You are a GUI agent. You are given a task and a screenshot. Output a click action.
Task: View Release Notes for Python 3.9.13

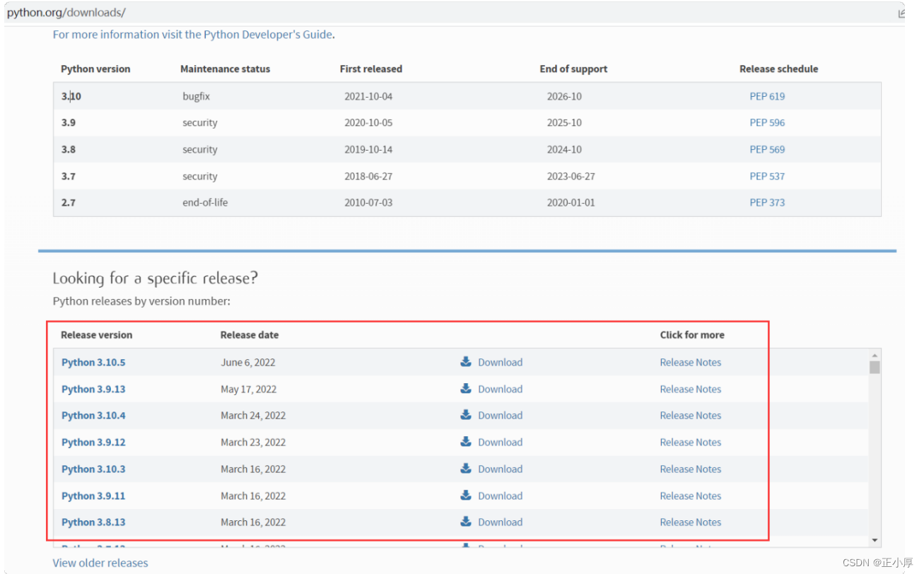click(x=691, y=389)
